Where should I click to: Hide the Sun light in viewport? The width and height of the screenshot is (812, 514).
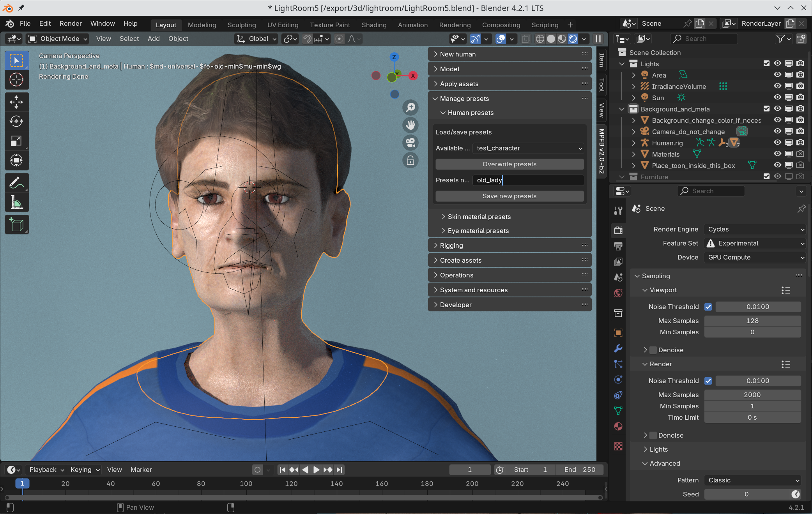coord(777,97)
